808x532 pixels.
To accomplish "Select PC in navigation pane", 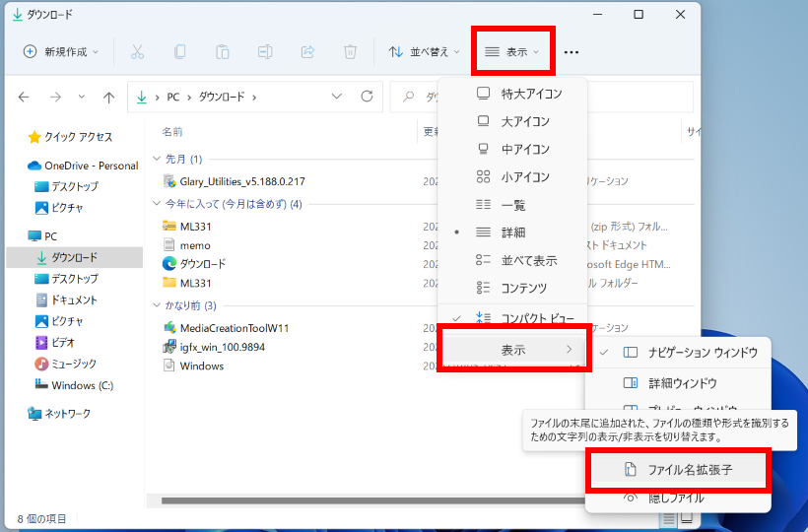I will [42, 236].
